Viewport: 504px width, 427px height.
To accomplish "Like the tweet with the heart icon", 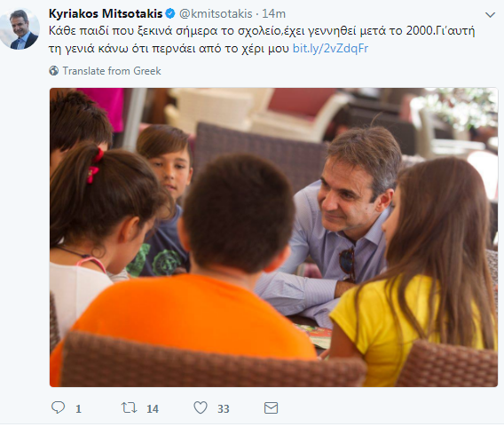I will tap(201, 407).
